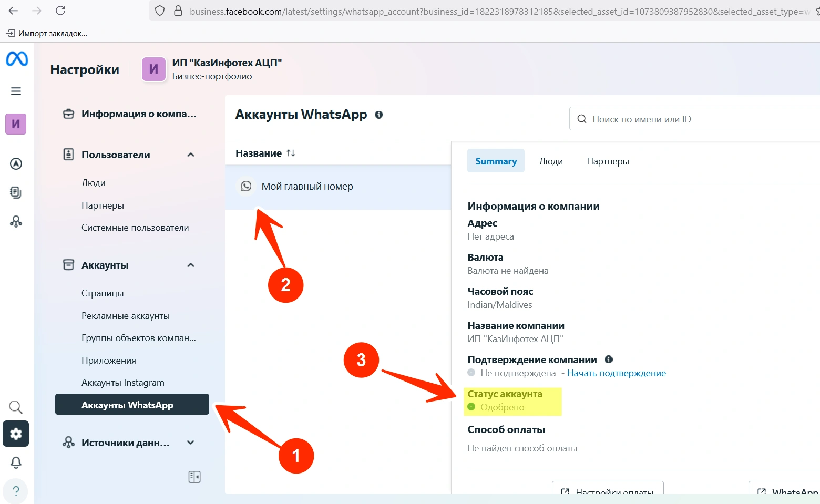Open notifications with the bell icon
Image resolution: width=820 pixels, height=504 pixels.
pos(16,462)
